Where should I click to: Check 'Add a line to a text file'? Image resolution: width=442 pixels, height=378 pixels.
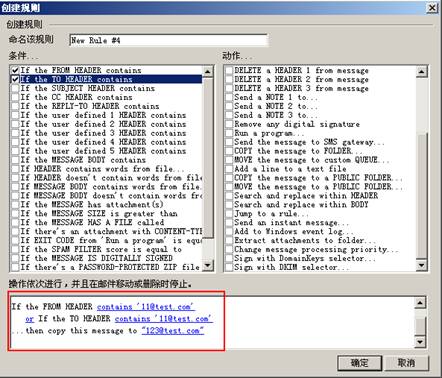click(x=229, y=169)
